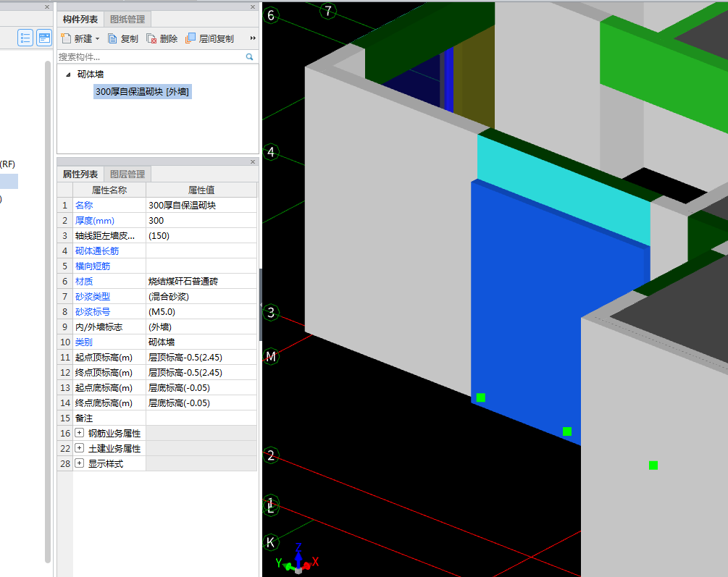This screenshot has height=577, width=728.
Task: Switch to list view icon
Action: point(25,38)
